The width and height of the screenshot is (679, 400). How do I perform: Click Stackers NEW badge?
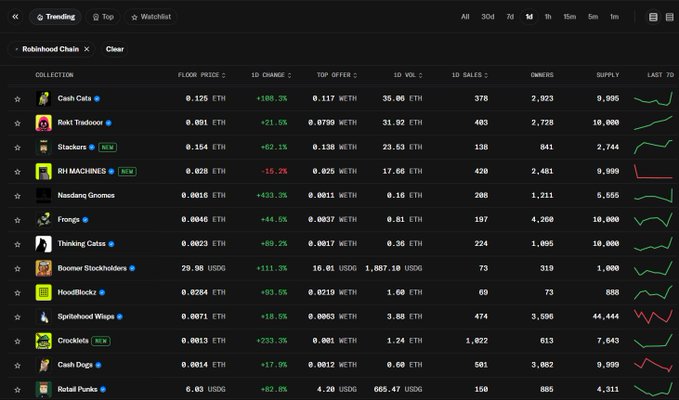(107, 147)
